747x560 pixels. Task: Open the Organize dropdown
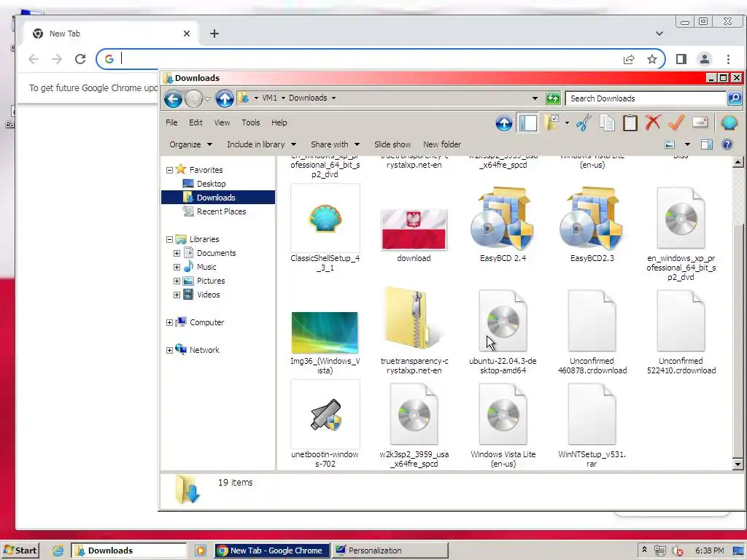click(190, 144)
